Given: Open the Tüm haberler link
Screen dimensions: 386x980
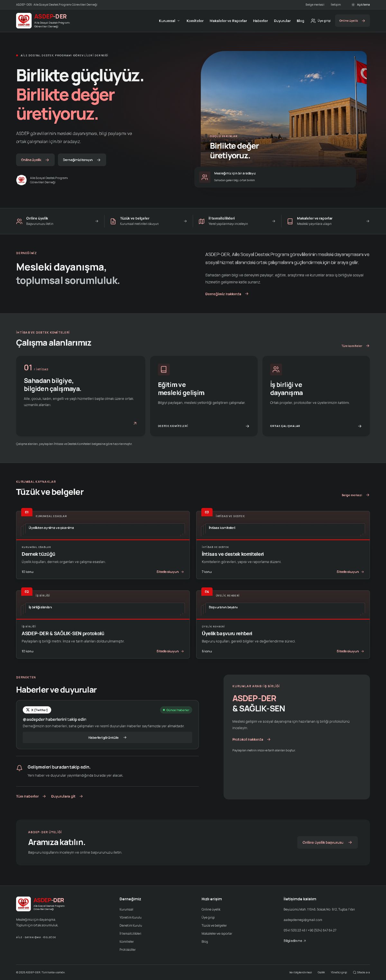Looking at the screenshot, I should pos(31,796).
